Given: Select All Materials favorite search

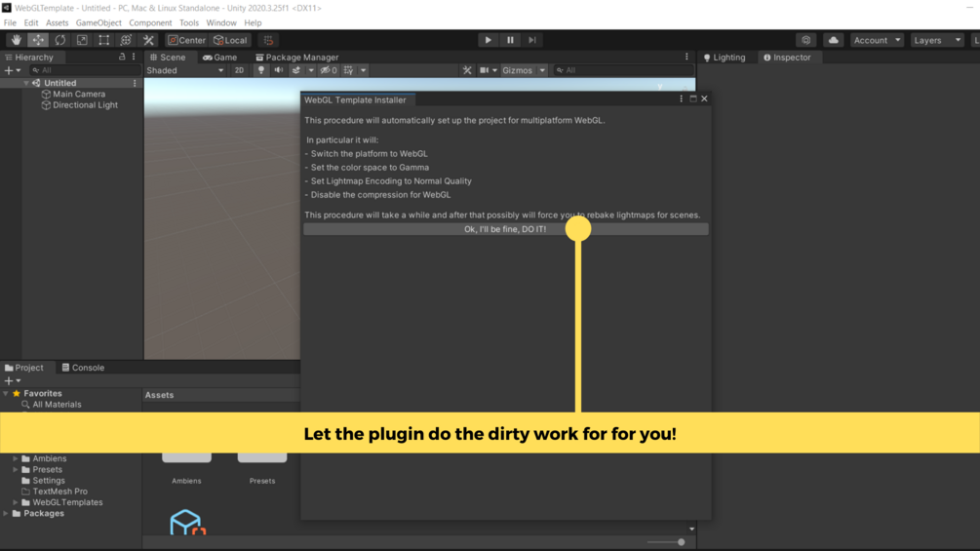Looking at the screenshot, I should coord(57,404).
